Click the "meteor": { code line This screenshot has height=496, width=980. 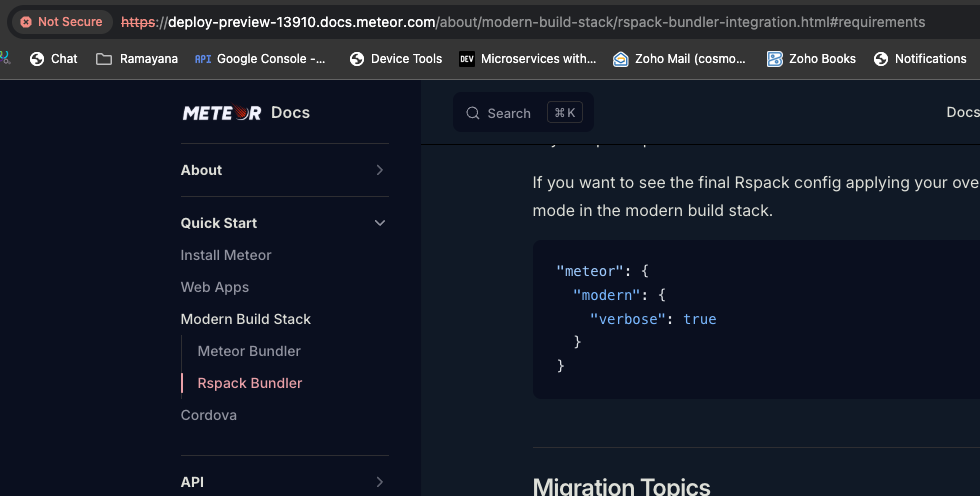(x=602, y=271)
